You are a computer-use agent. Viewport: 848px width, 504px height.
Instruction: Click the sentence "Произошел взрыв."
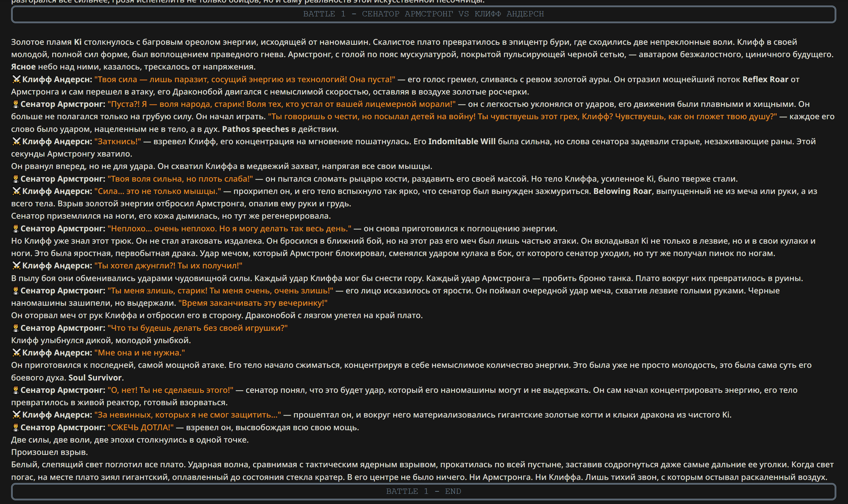point(50,452)
